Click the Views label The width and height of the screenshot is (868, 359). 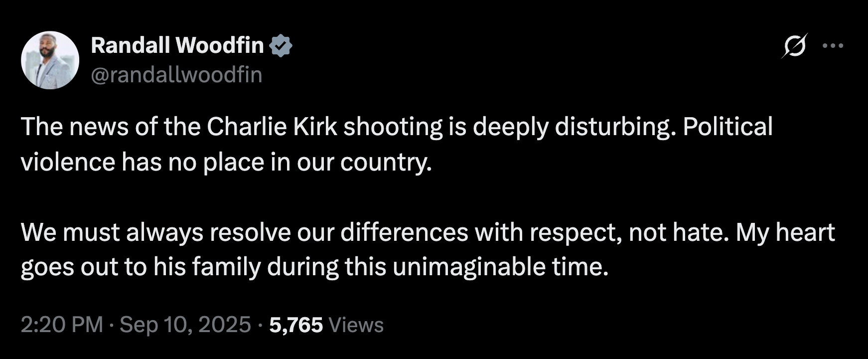pos(357,325)
